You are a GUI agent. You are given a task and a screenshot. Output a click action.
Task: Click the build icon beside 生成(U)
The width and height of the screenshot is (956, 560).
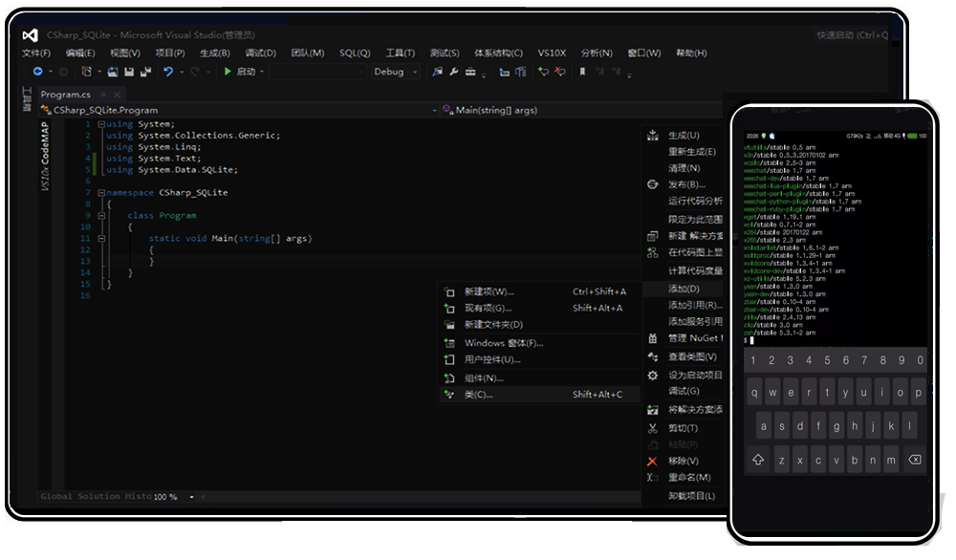(652, 136)
